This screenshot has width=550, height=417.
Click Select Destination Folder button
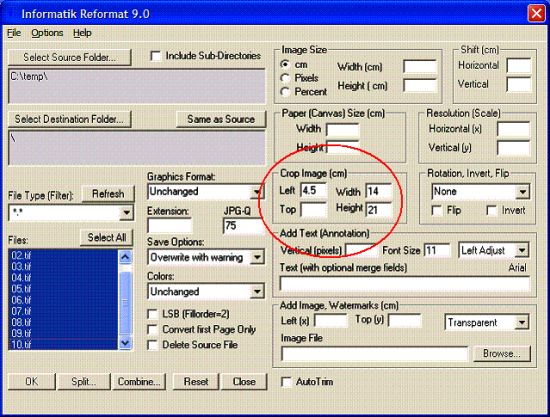[70, 119]
